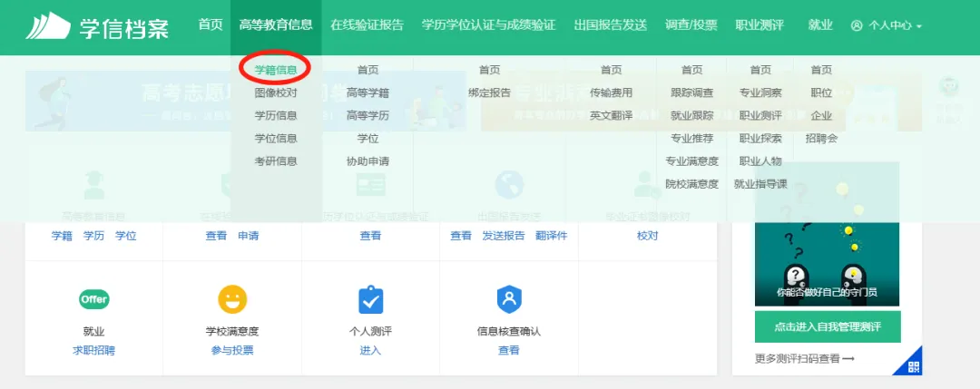
Task: Click the 学位 link beside 学历 in the card row
Action: (x=125, y=236)
